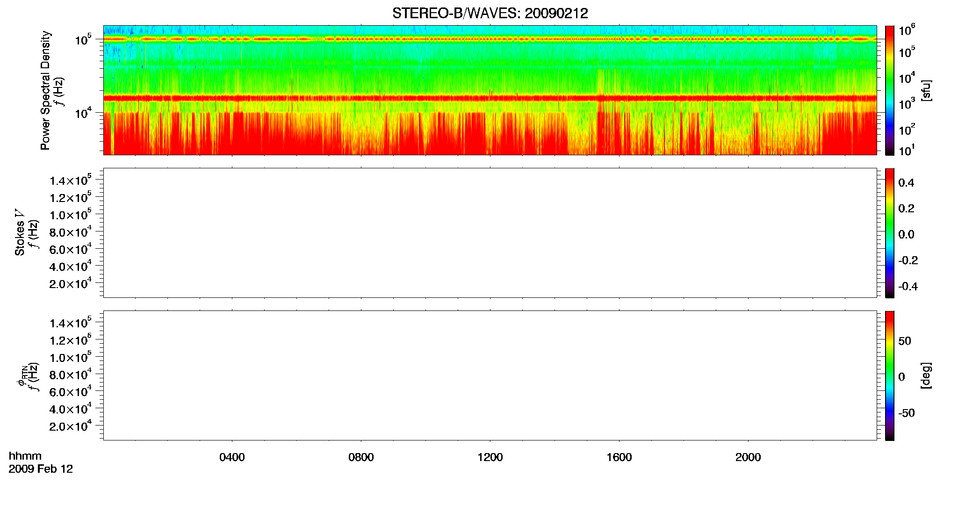Click the 10^6 tick on sfu color bar
The height and width of the screenshot is (505, 980).
pyautogui.click(x=907, y=30)
